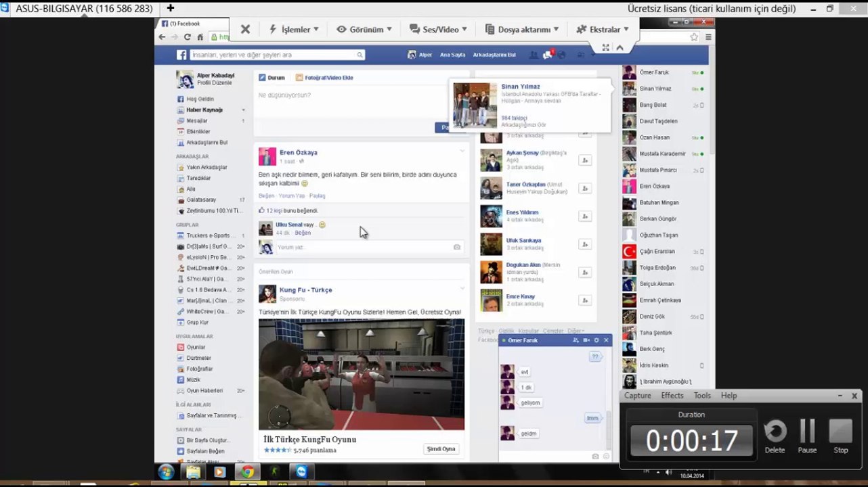Go to Chrome home page button
Image resolution: width=868 pixels, height=487 pixels.
200,37
